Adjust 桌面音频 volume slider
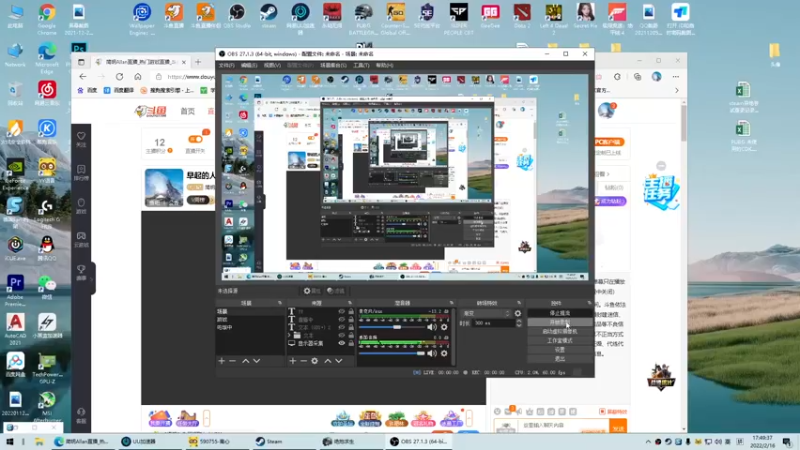 393,353
